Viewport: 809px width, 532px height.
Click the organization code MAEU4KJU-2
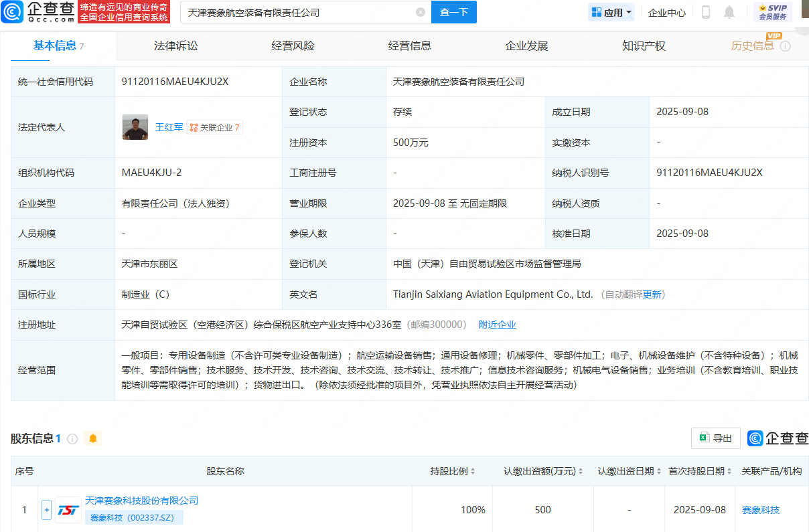tap(151, 173)
